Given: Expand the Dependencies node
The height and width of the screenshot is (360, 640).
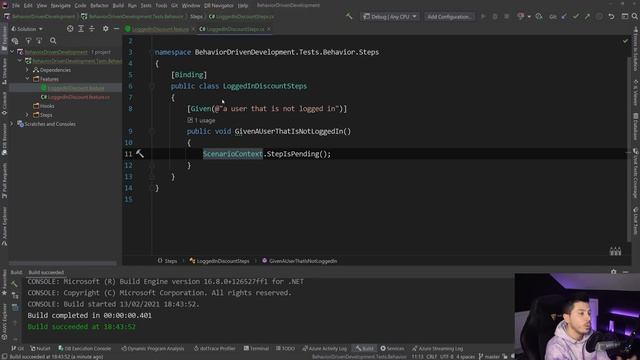Looking at the screenshot, I should [27, 70].
